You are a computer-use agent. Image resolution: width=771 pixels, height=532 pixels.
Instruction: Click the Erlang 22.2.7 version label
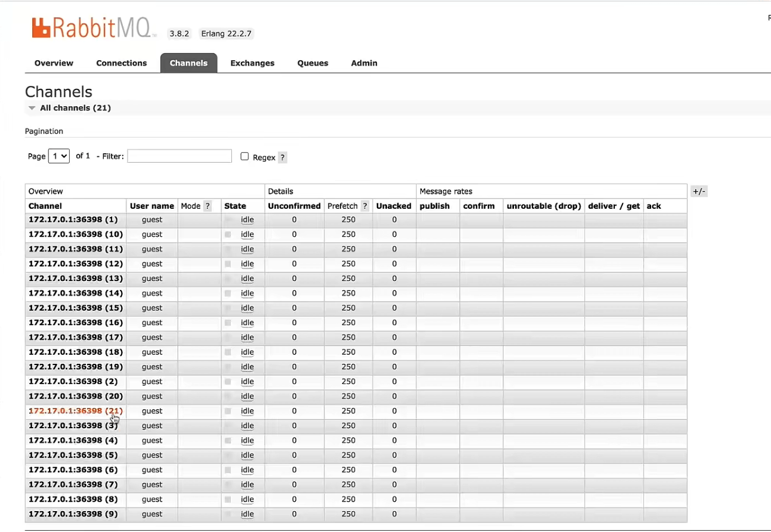point(226,33)
